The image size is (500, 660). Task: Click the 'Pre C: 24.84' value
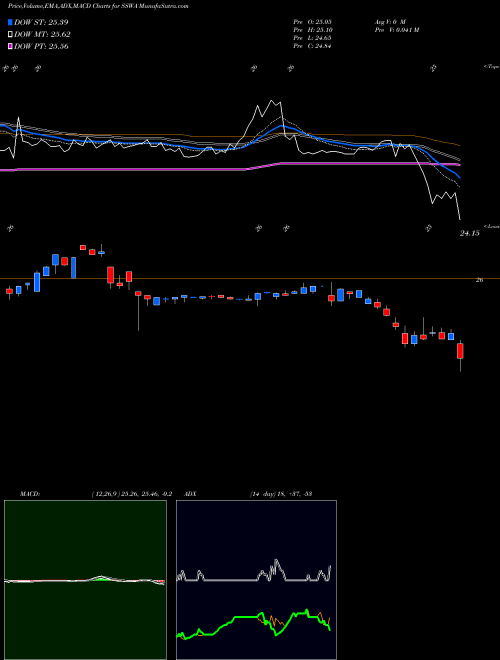point(312,46)
